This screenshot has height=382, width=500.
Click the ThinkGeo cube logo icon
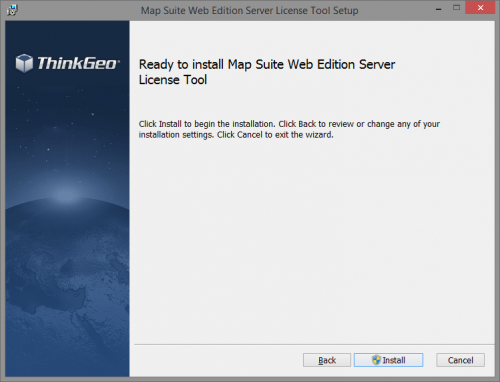[x=24, y=63]
